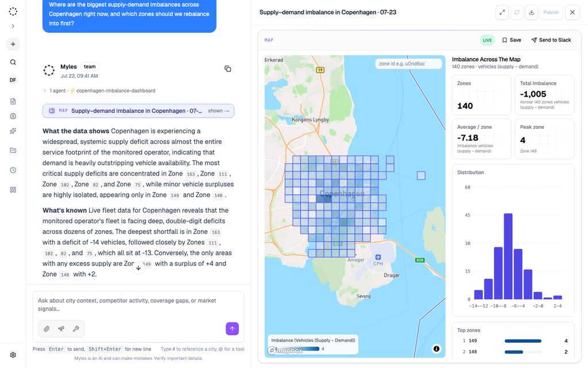
Task: Refresh the dashboard panel
Action: coord(517,13)
